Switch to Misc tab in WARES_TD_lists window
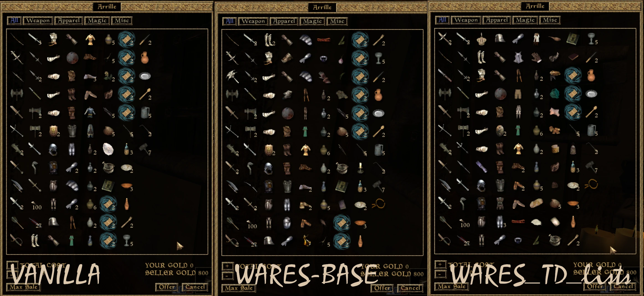The image size is (644, 296). pyautogui.click(x=550, y=20)
